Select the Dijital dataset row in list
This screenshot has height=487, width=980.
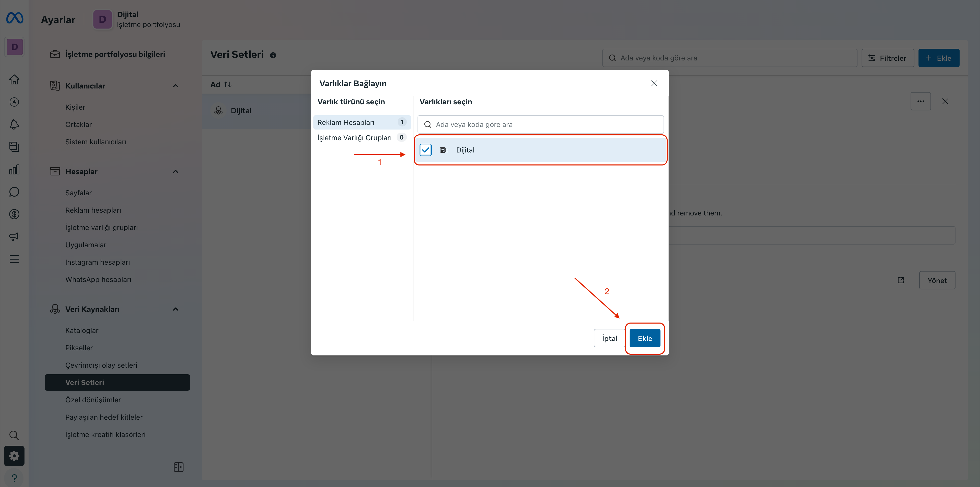[257, 111]
